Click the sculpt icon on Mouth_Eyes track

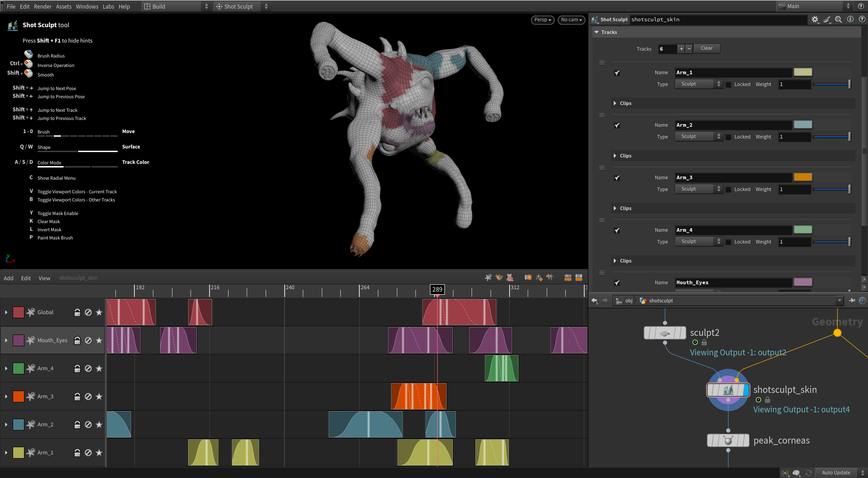pyautogui.click(x=31, y=340)
